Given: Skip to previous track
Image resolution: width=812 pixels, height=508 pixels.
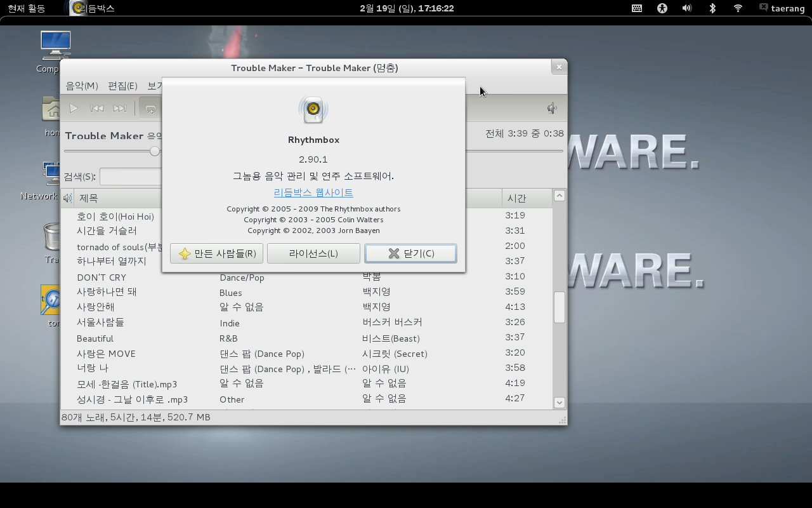Looking at the screenshot, I should (96, 109).
